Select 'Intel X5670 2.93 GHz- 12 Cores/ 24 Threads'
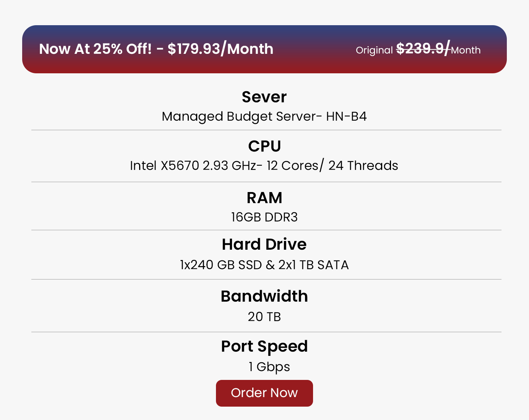Screen dimensions: 529x420 tap(264, 166)
